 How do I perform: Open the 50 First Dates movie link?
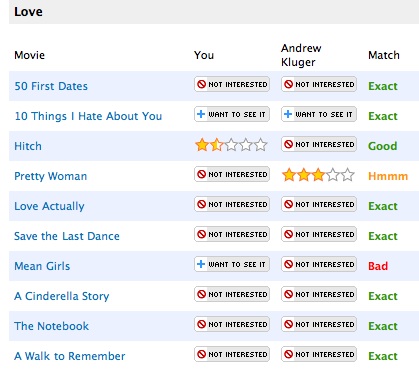51,86
